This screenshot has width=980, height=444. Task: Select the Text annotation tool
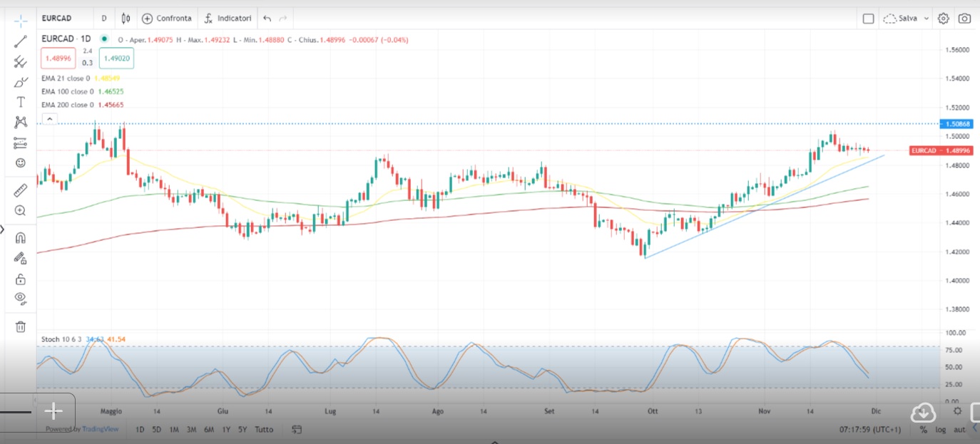pyautogui.click(x=21, y=102)
